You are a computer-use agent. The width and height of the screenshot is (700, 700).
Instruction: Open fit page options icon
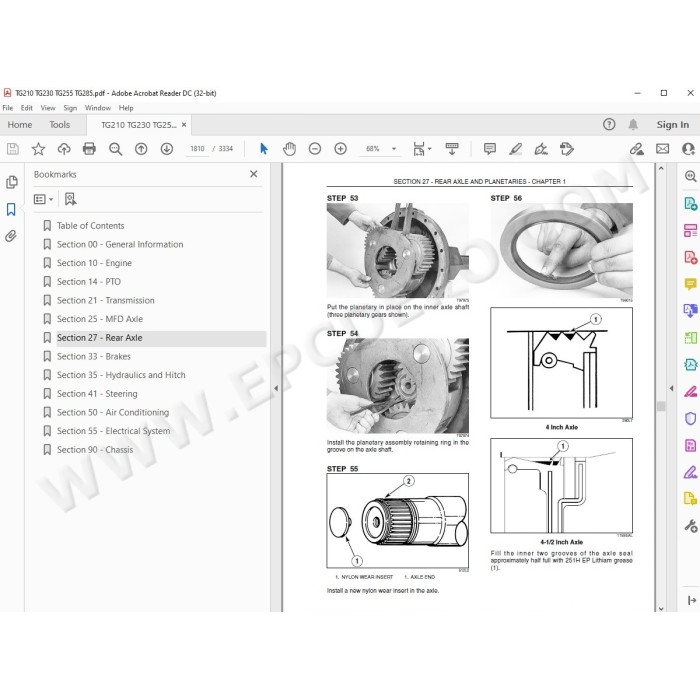pyautogui.click(x=419, y=149)
